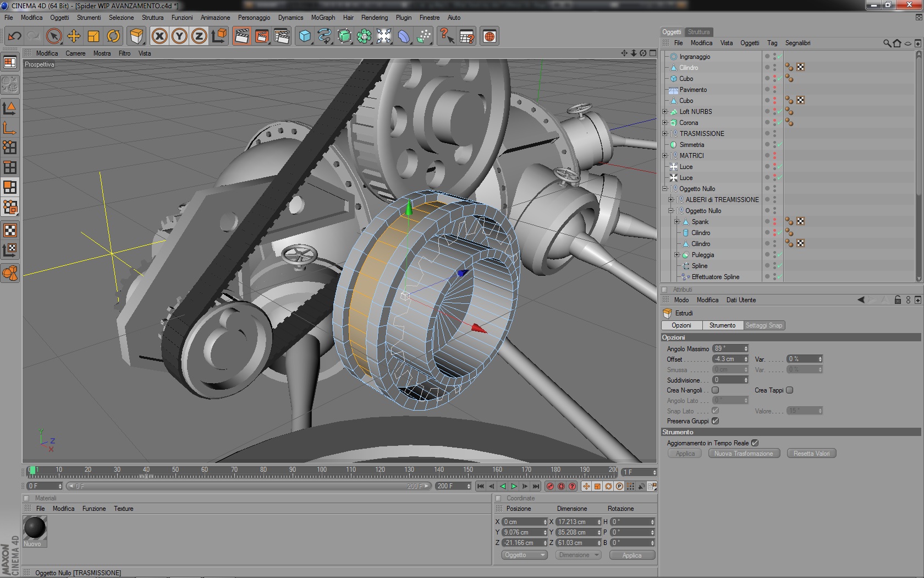The image size is (924, 578).
Task: Open render settings clapperboard icon
Action: pos(282,36)
